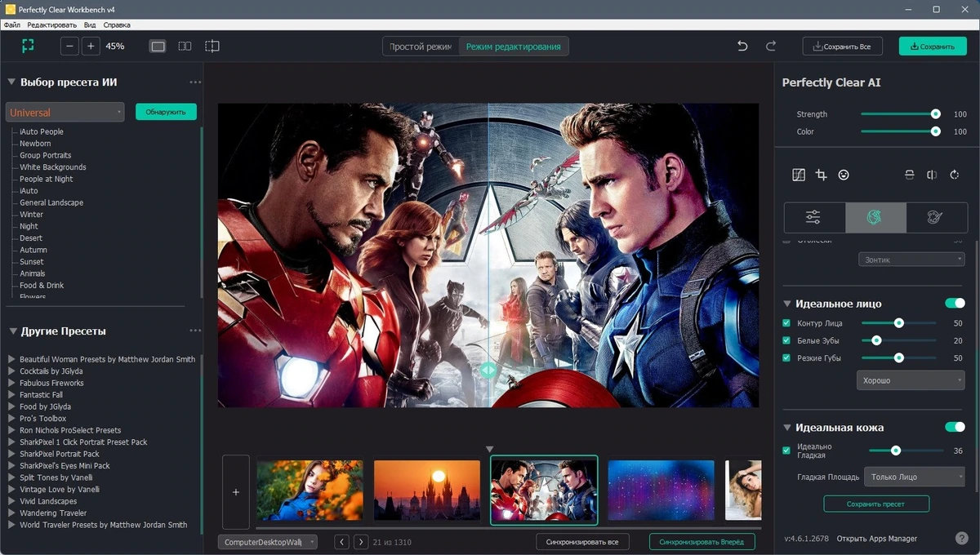Open options dots for AI preset selection
980x555 pixels.
pyautogui.click(x=195, y=82)
